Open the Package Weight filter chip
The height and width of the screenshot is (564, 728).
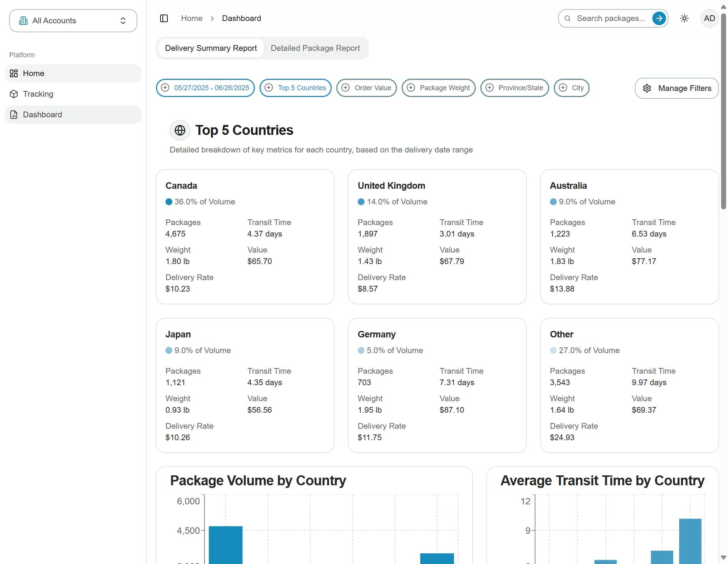pos(439,88)
